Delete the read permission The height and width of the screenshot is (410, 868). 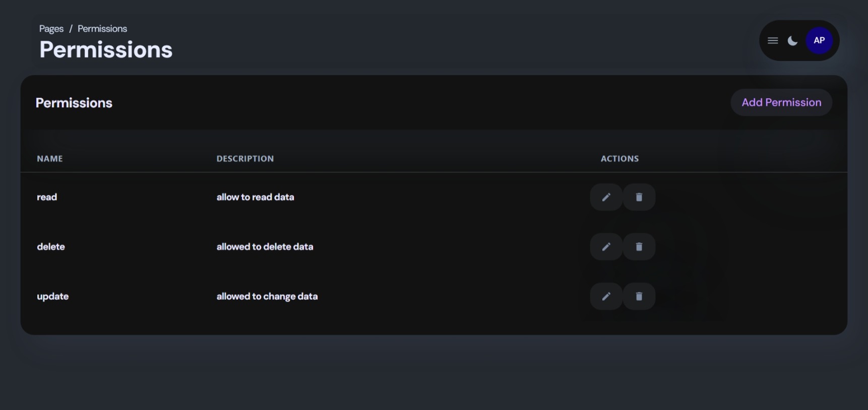(639, 197)
